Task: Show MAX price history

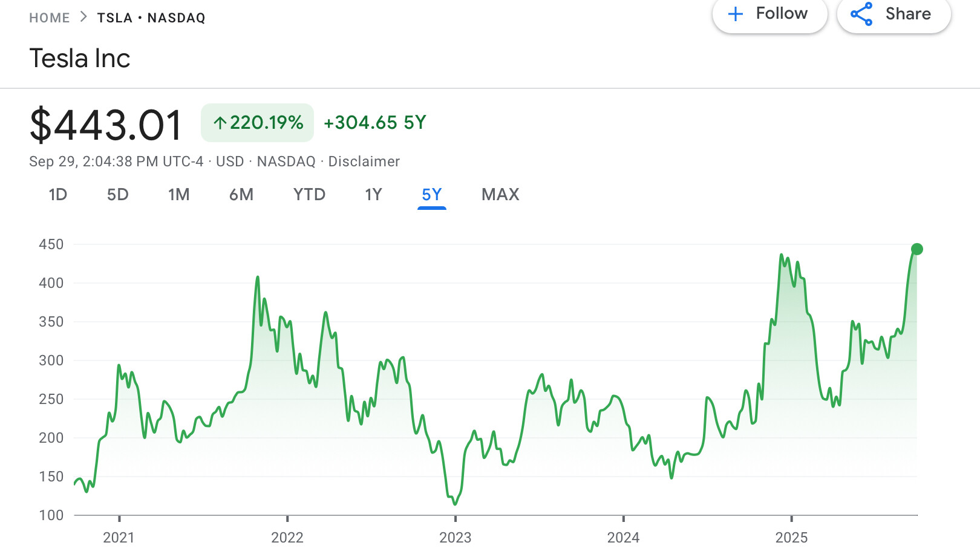Action: click(500, 195)
